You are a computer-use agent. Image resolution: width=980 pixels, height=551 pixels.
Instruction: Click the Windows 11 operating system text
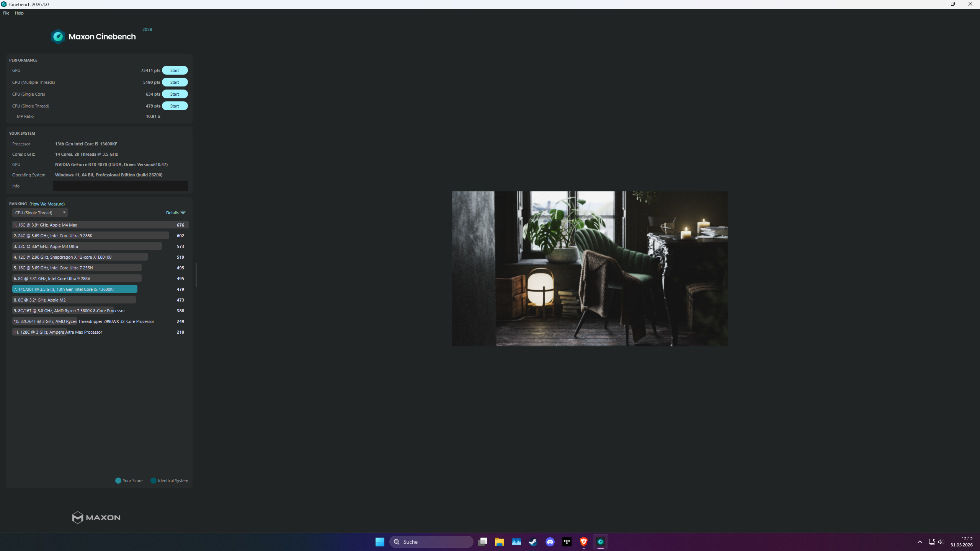[109, 175]
